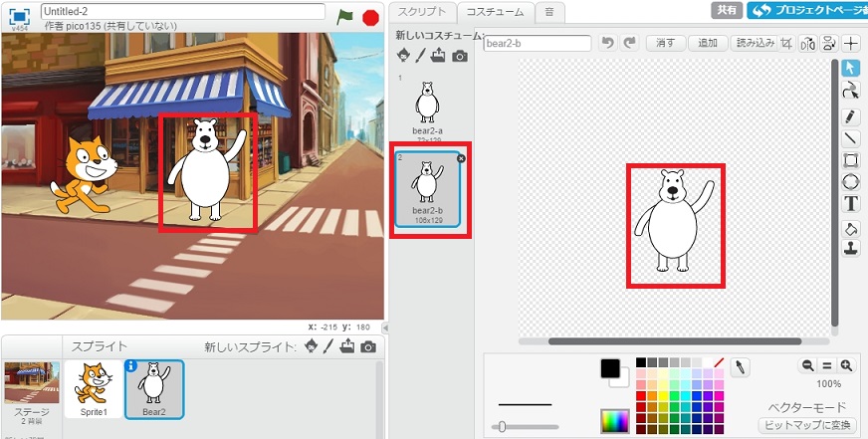Viewport: 868px width, 439px height.
Task: Click the crop icon in costume toolbar
Action: (785, 43)
